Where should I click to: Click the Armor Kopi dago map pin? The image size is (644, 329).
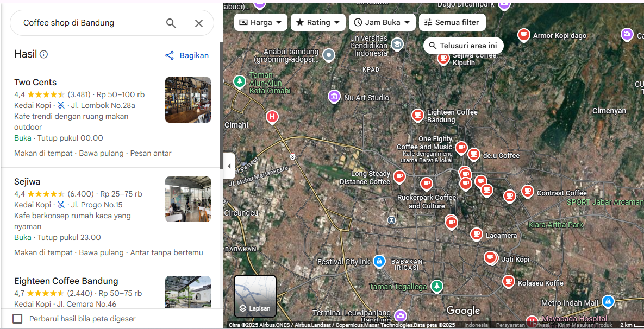(523, 35)
